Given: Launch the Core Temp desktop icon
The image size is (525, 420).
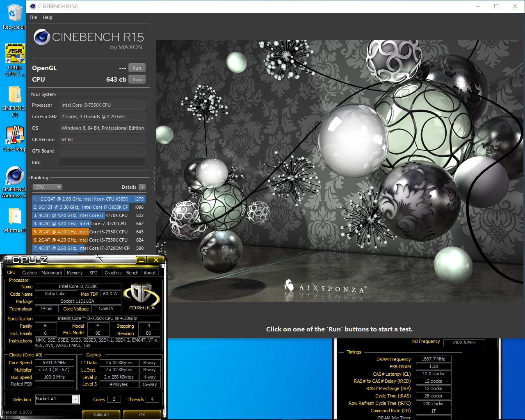Looking at the screenshot, I should pos(15,139).
